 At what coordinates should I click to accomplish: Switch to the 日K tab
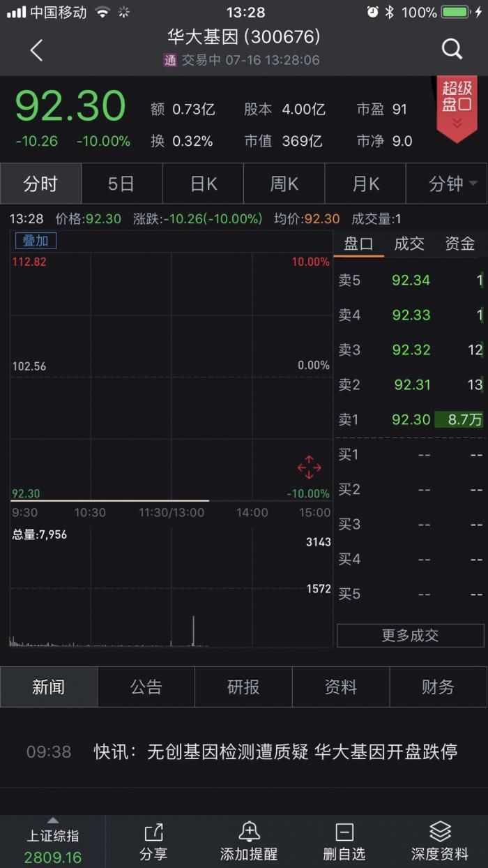(x=203, y=184)
